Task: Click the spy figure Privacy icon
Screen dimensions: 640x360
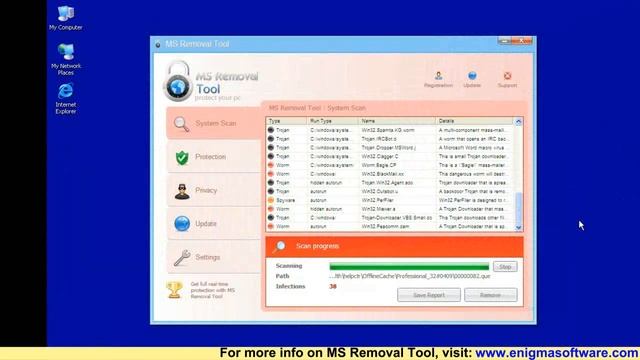Action: 182,191
